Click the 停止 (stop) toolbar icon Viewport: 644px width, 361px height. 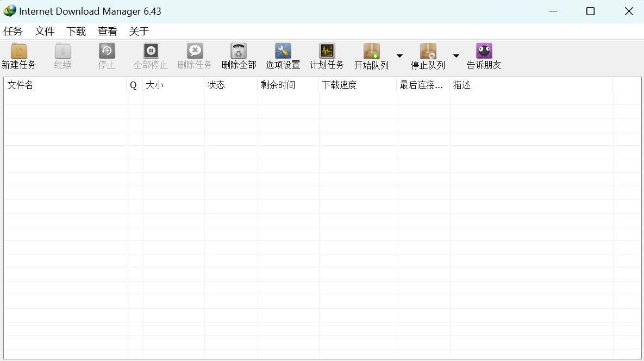[x=107, y=51]
